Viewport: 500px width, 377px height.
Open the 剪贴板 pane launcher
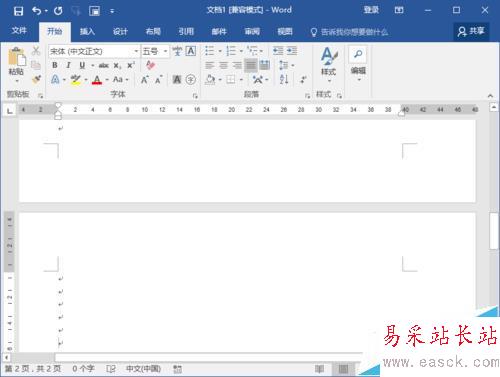click(x=41, y=96)
